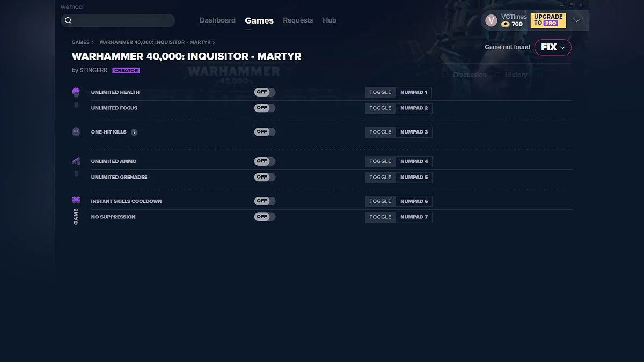The image size is (644, 362).
Task: Expand the account menu chevron
Action: tap(576, 20)
